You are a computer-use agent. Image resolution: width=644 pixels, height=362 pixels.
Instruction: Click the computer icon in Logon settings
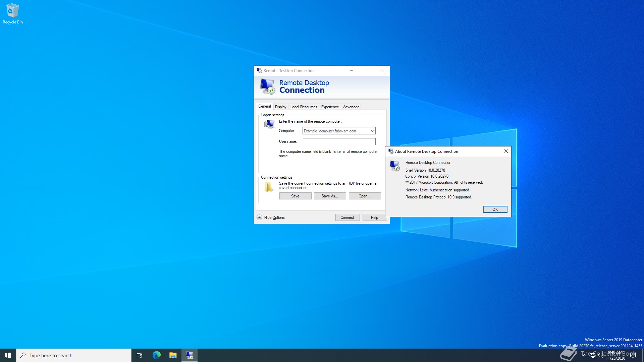coord(269,124)
